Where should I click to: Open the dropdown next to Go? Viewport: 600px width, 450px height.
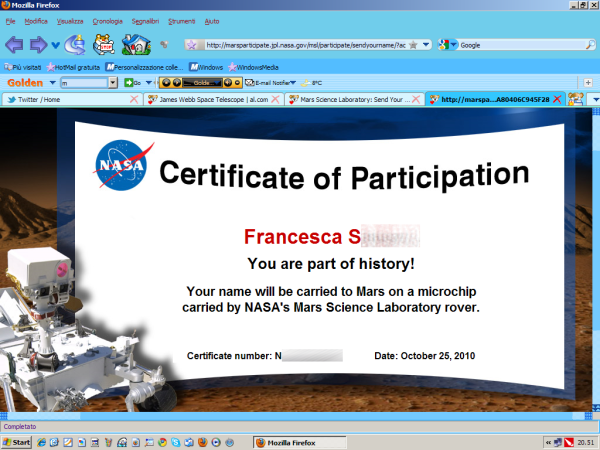[x=148, y=83]
